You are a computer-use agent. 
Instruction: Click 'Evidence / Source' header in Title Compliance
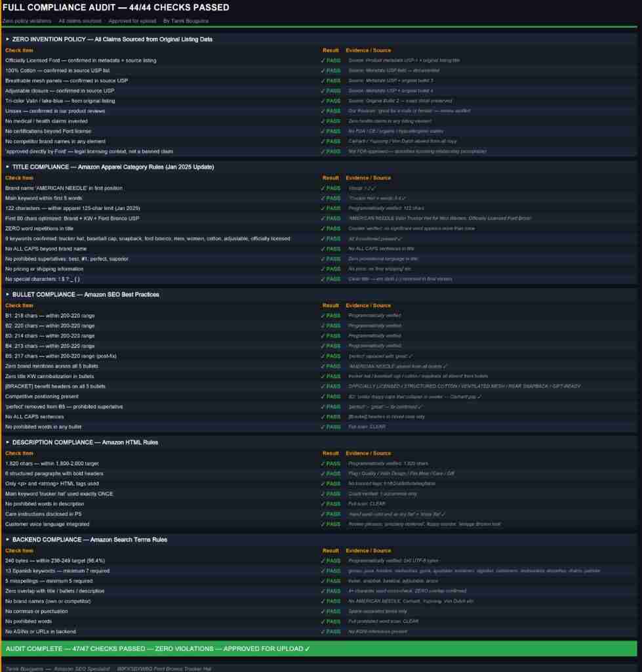coord(368,178)
